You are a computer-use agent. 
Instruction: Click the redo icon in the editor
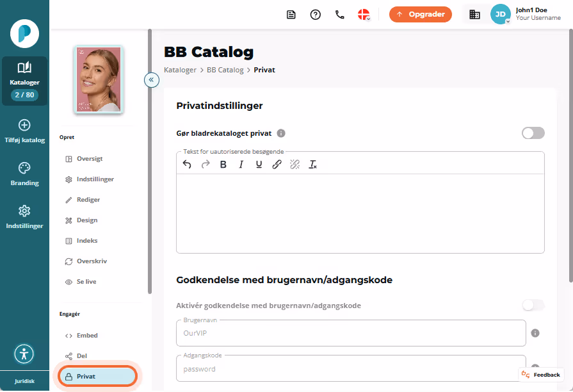tap(206, 165)
